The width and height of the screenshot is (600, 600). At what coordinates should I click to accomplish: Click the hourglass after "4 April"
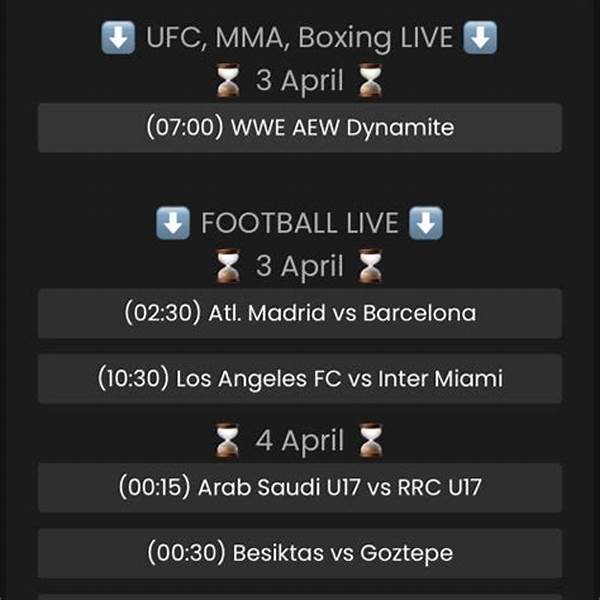tap(371, 441)
